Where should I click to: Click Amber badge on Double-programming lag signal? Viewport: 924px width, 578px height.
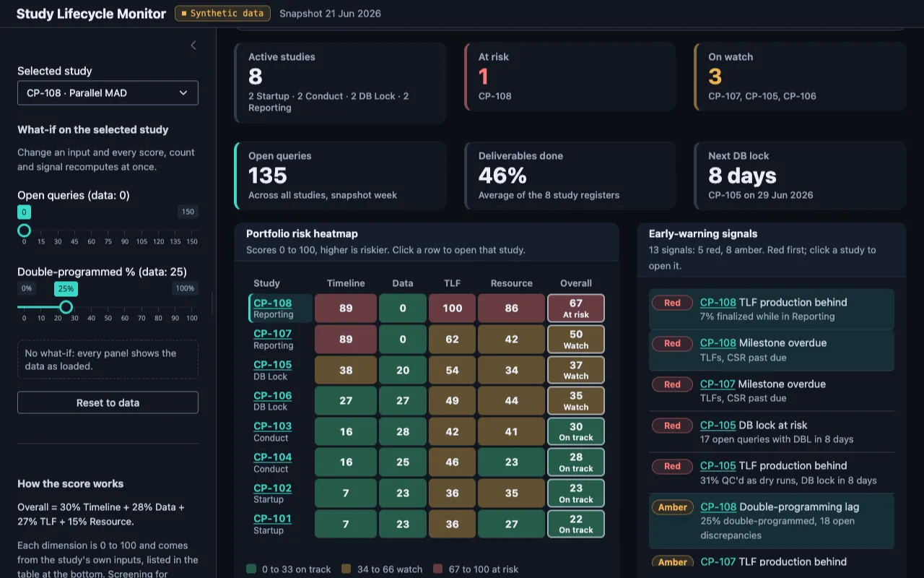(672, 507)
